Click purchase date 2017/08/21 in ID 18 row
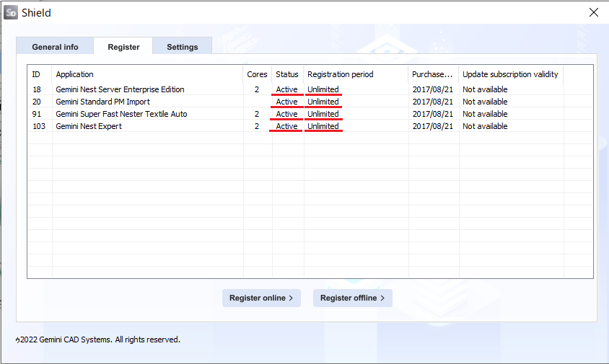 click(433, 89)
